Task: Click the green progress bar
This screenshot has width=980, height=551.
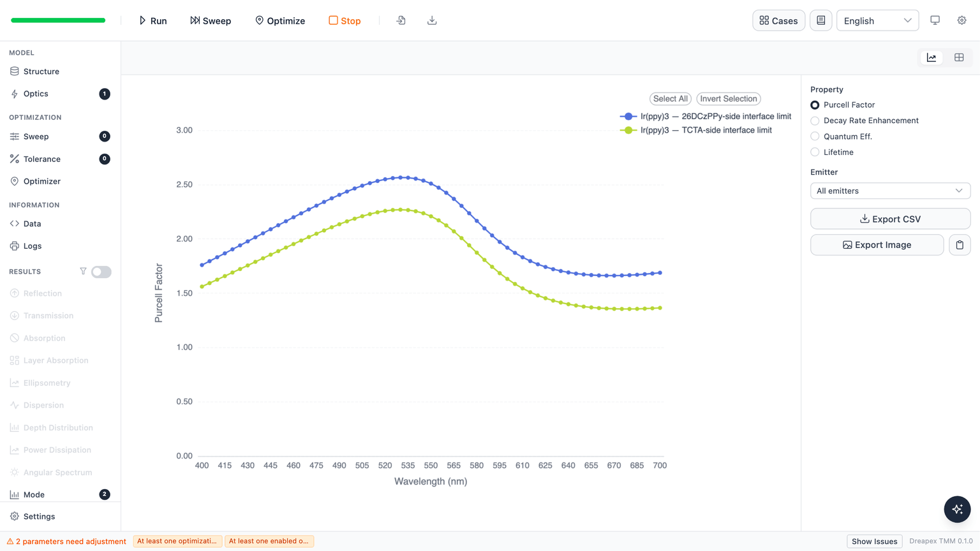Action: click(x=58, y=20)
